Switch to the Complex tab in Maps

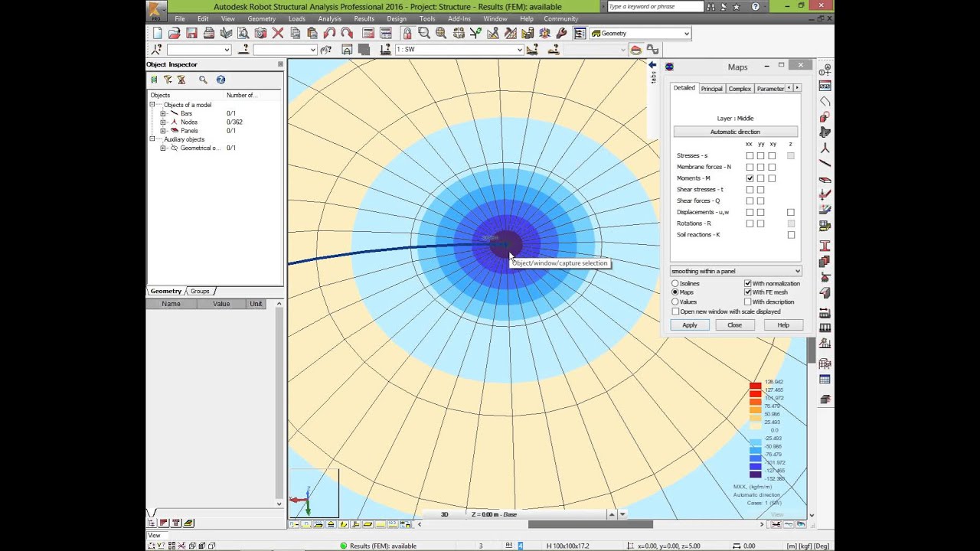point(740,89)
